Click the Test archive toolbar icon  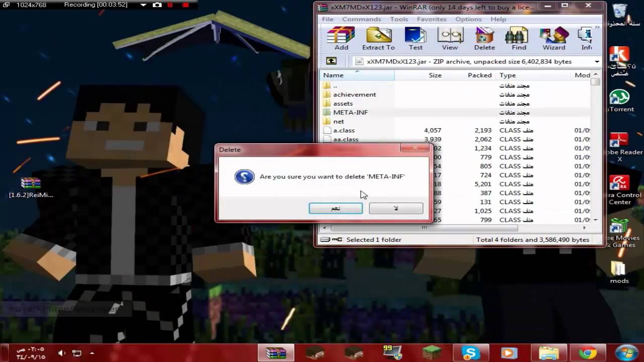click(416, 39)
